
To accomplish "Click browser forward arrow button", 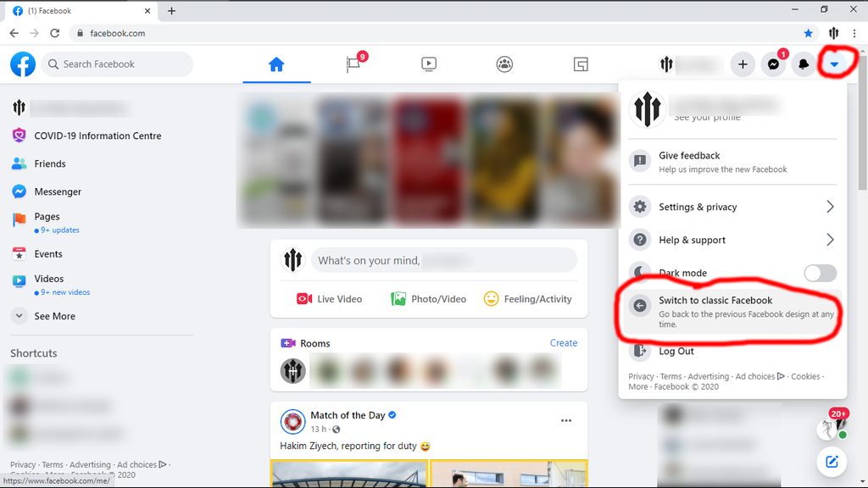I will (34, 33).
